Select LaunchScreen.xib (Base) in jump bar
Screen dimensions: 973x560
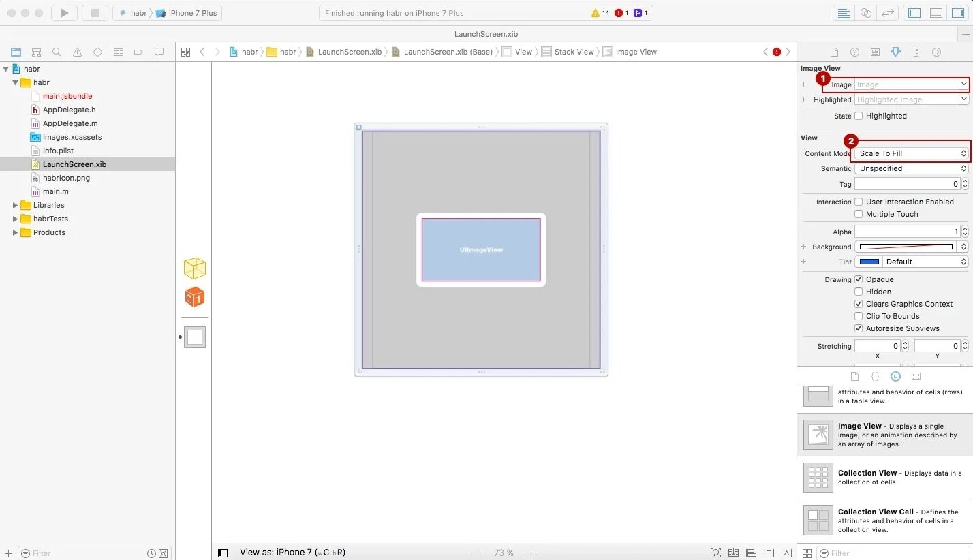click(442, 52)
